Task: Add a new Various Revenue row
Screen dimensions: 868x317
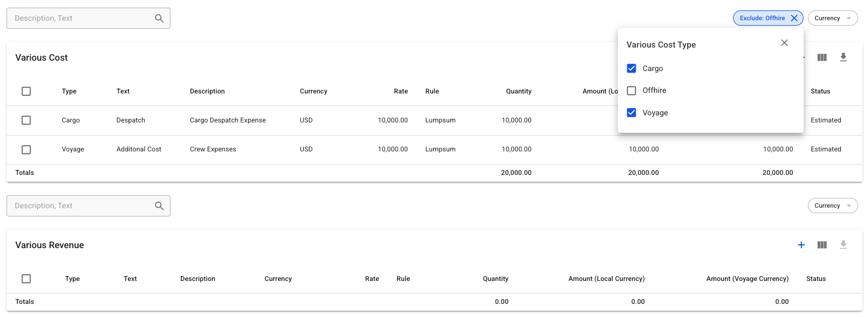Action: tap(801, 245)
